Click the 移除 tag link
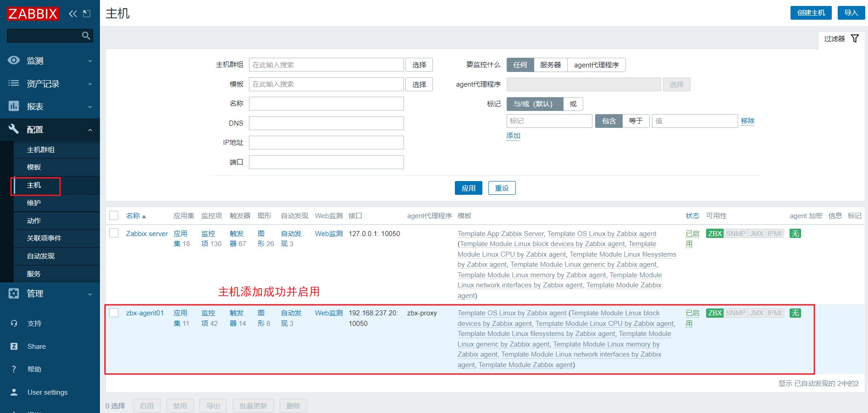 click(747, 121)
